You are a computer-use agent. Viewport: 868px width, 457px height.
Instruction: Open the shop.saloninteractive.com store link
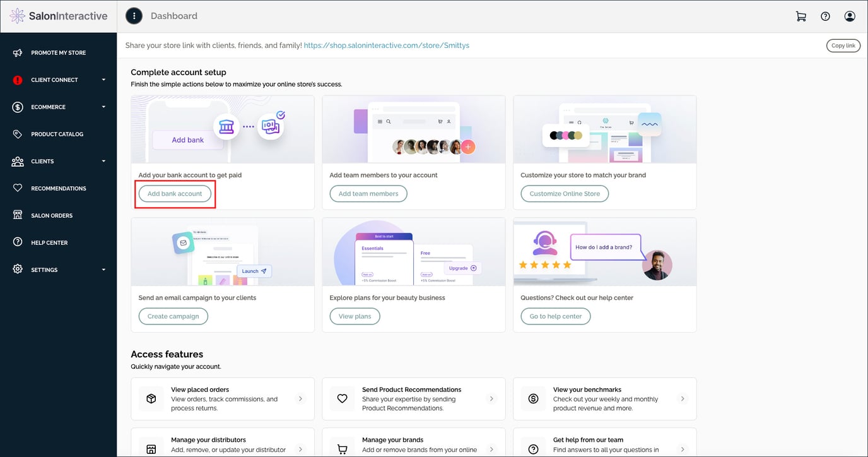coord(386,45)
